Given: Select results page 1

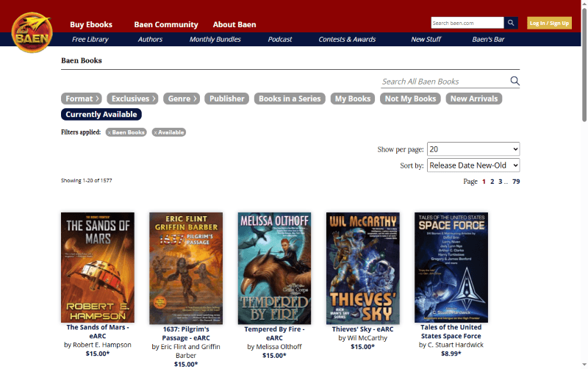Looking at the screenshot, I should click(484, 182).
